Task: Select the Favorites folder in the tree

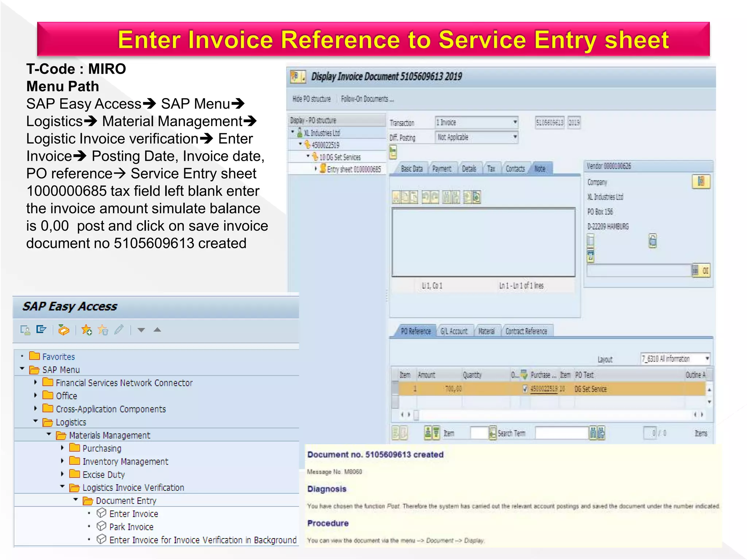Action: coord(52,356)
